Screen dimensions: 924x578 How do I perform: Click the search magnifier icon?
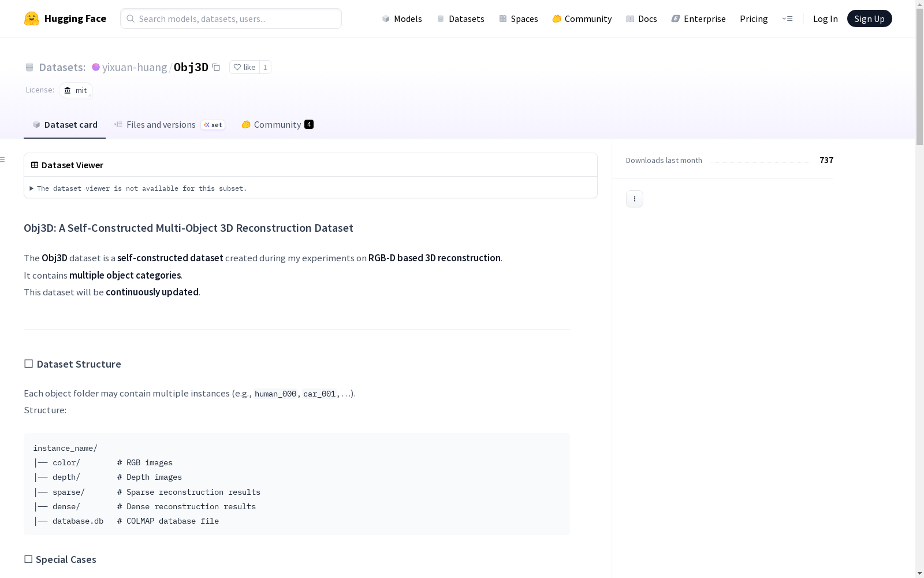pyautogui.click(x=131, y=18)
